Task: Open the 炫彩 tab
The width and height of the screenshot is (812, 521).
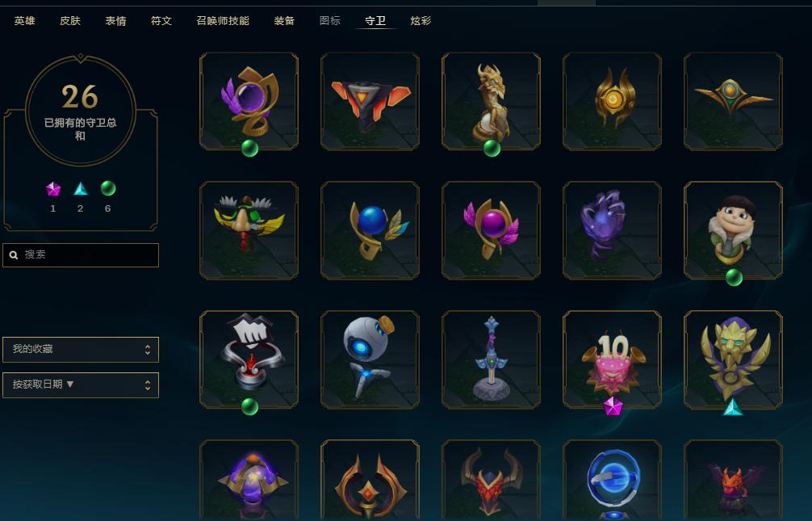Action: (x=421, y=21)
